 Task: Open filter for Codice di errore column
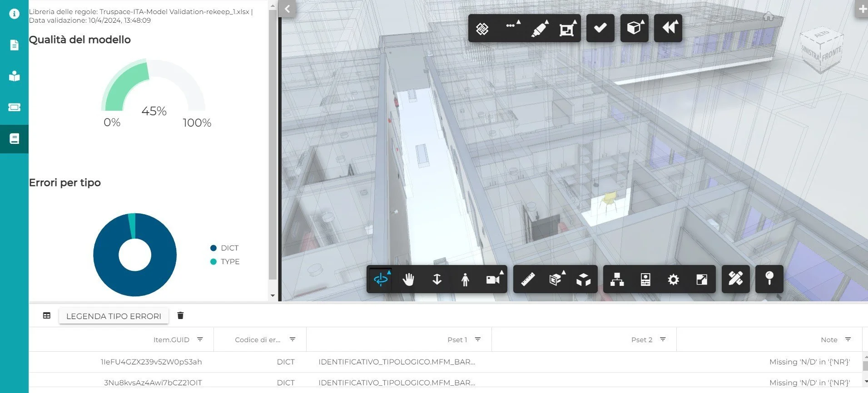(x=293, y=339)
